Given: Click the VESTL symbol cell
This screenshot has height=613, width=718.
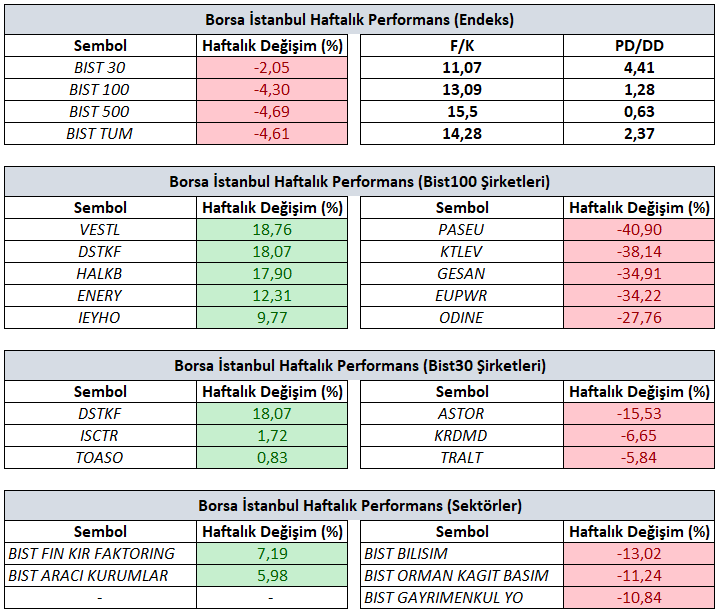Looking at the screenshot, I should pos(100,230).
